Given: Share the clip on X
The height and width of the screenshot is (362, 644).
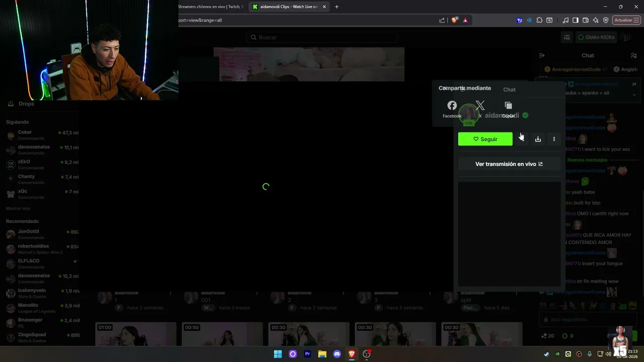Looking at the screenshot, I should point(480,109).
